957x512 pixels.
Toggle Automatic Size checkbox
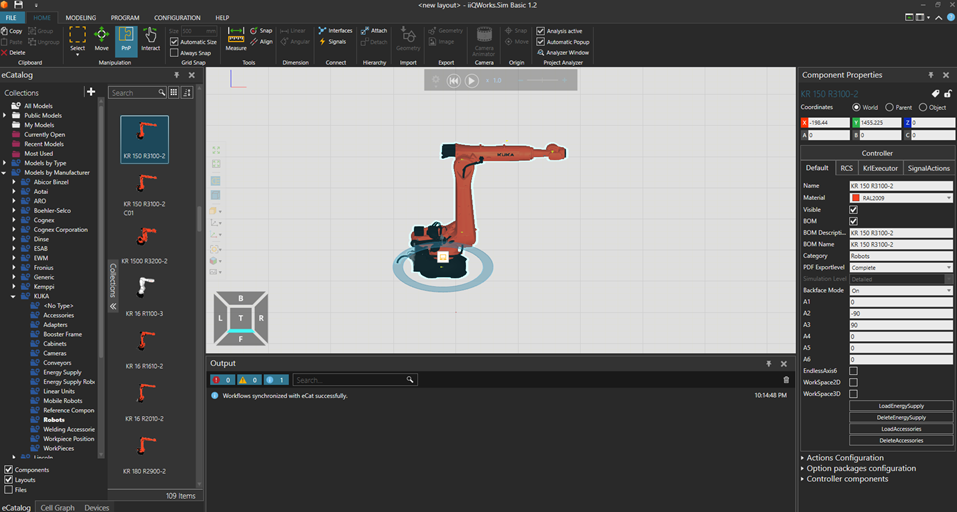(x=175, y=42)
